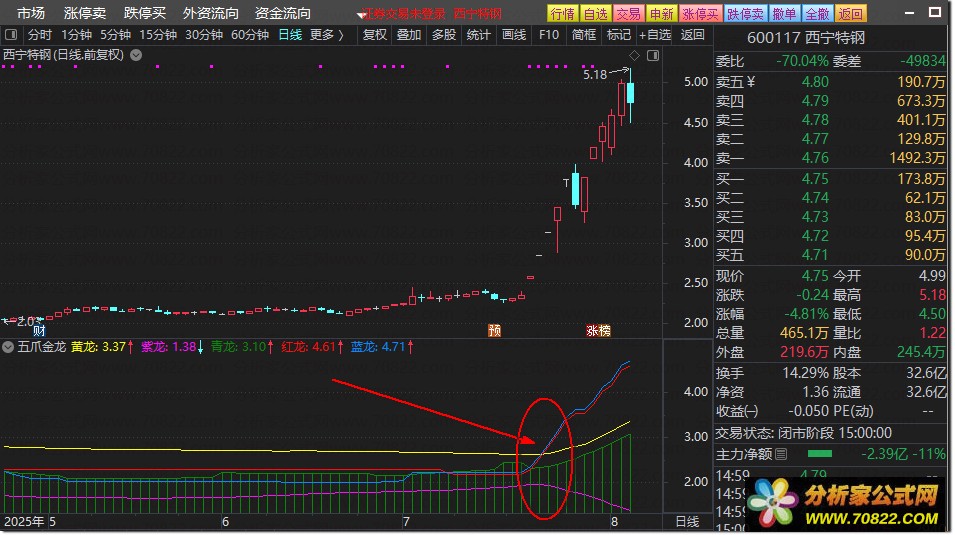Switch to the 分时 chart tab

tap(40, 35)
